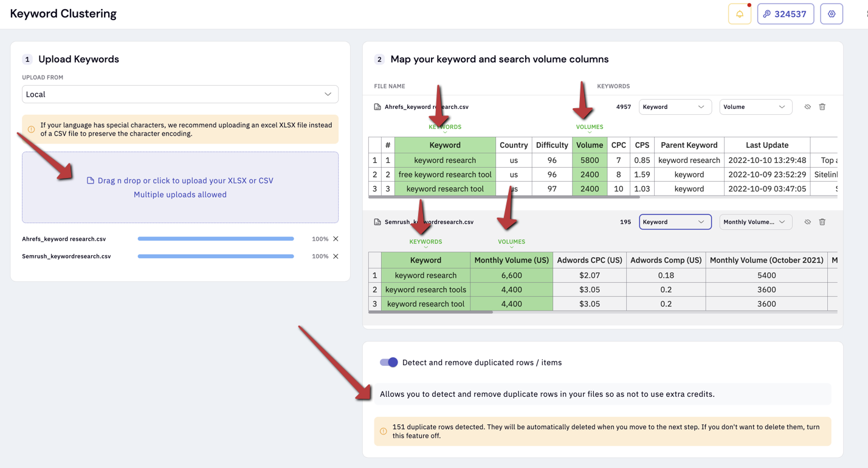Hide the Ahrefs table using its eye icon

pos(807,106)
